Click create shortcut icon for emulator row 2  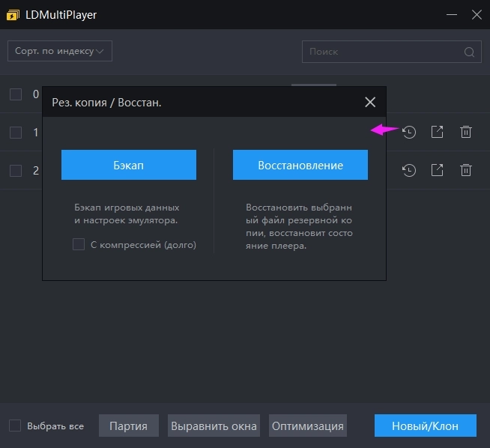coord(438,170)
